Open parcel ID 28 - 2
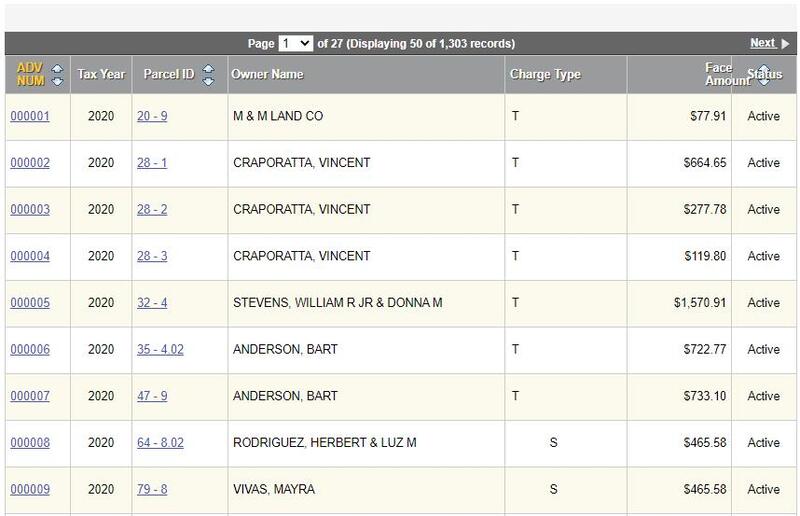800x516 pixels. point(152,210)
